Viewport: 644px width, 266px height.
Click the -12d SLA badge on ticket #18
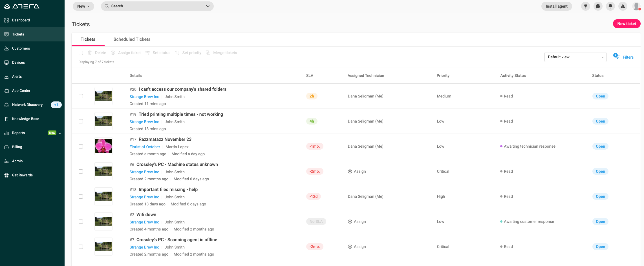point(314,196)
